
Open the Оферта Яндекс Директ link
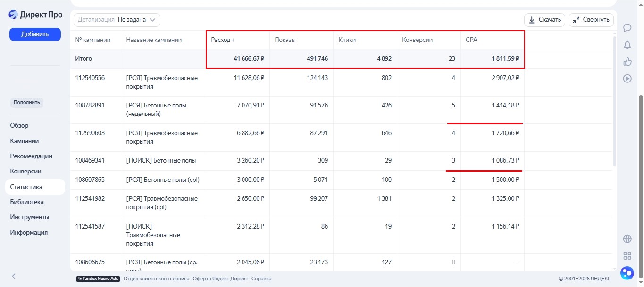coord(220,279)
